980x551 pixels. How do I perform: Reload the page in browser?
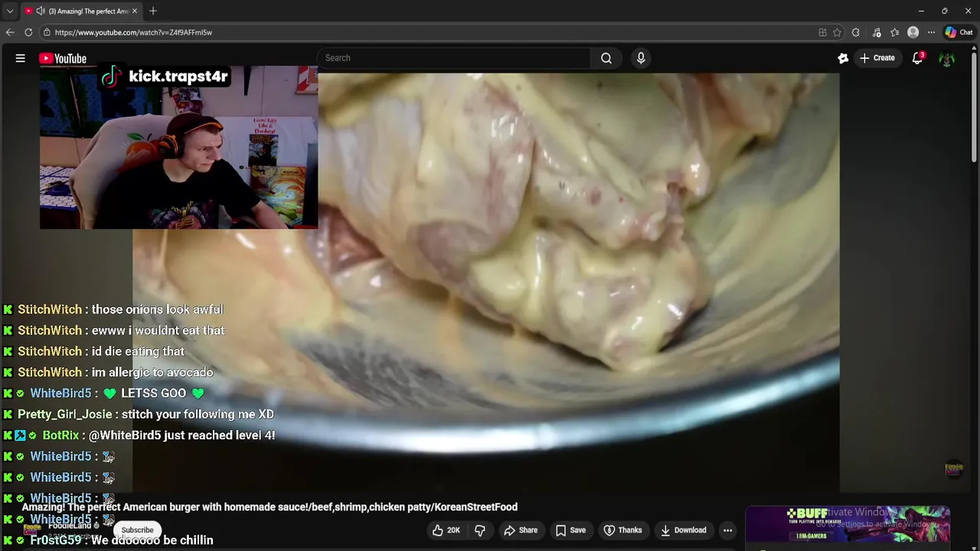click(x=28, y=32)
